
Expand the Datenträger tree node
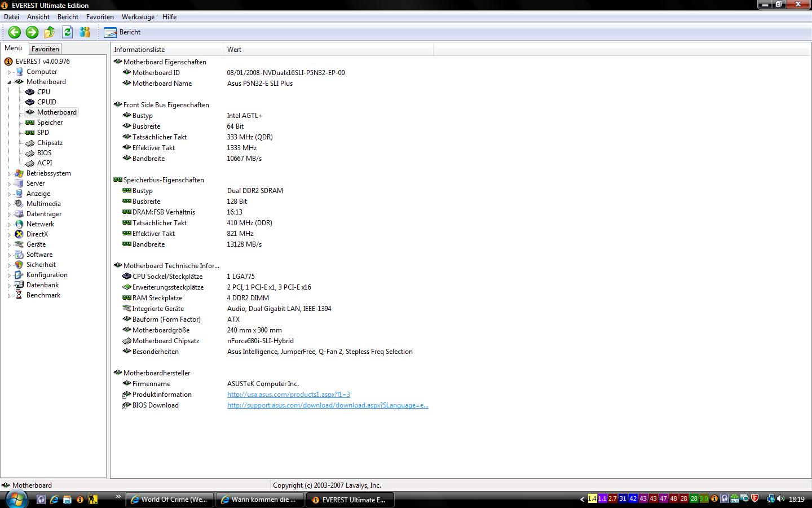pos(10,214)
